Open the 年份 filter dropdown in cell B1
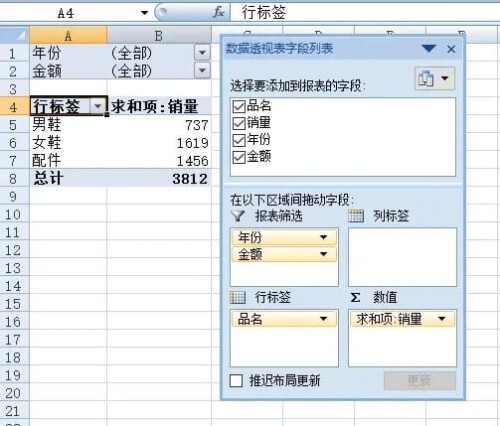The height and width of the screenshot is (426, 500). click(x=202, y=53)
